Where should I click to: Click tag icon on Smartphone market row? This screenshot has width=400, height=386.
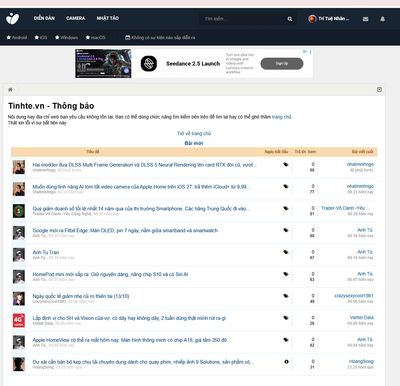tap(286, 208)
